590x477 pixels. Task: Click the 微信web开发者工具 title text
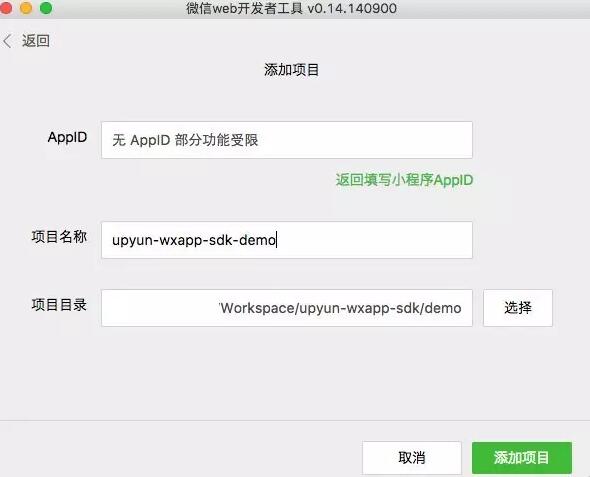pyautogui.click(x=245, y=8)
